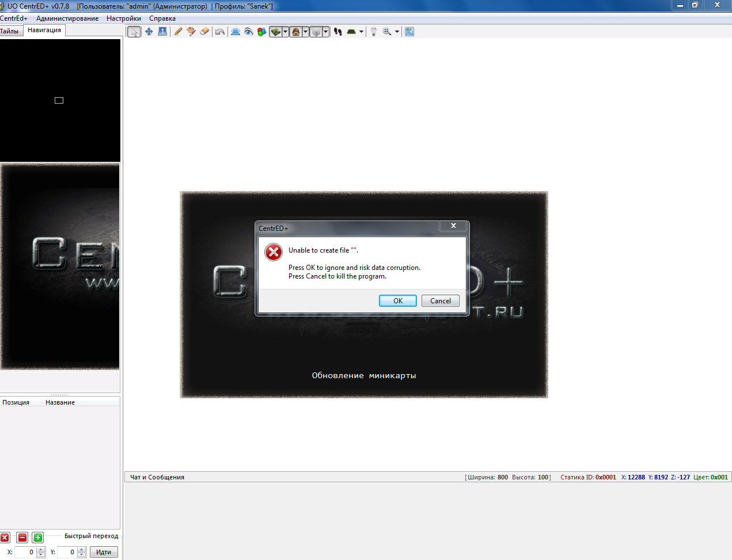The image size is (732, 560).
Task: Click the footprints walkable icon
Action: (x=338, y=32)
